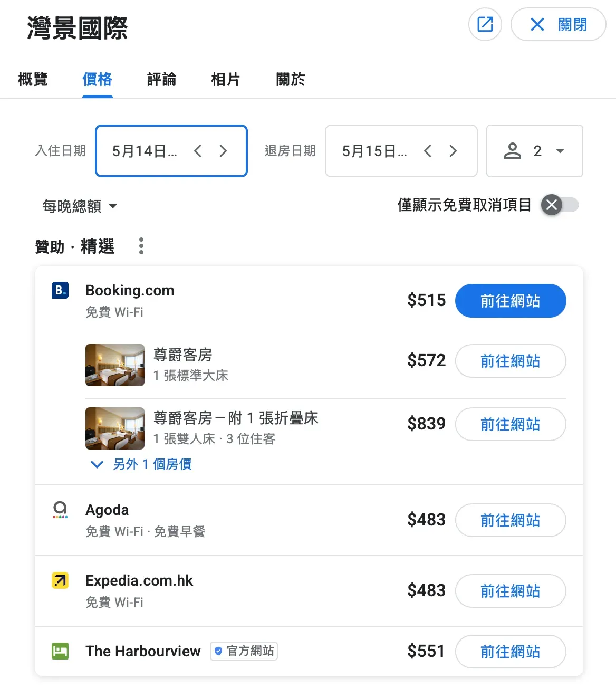Select the 價格 tab
Image resolution: width=616 pixels, height=688 pixels.
98,80
